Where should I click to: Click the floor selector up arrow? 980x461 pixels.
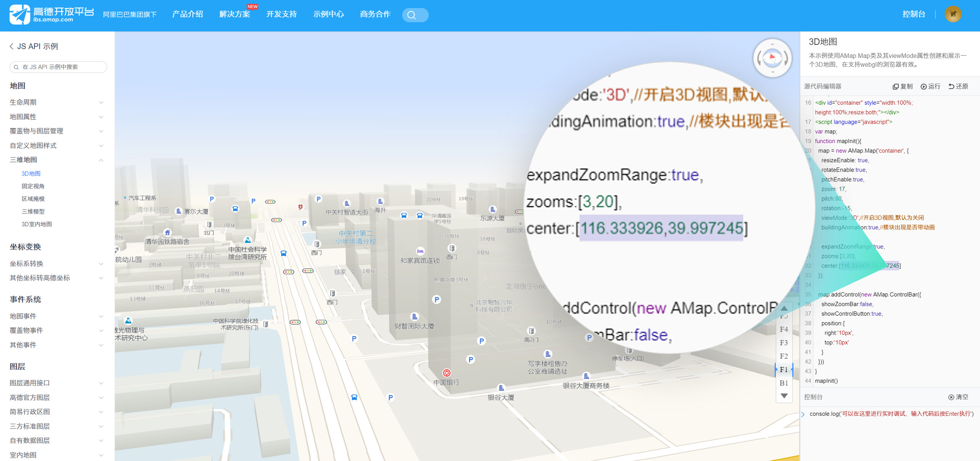[784, 308]
